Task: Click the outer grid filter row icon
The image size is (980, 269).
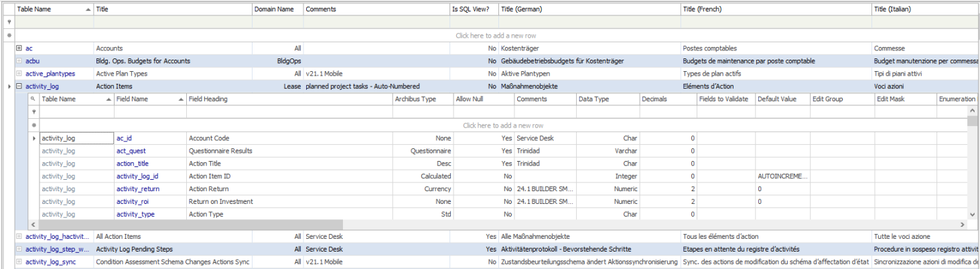Action: click(x=9, y=22)
